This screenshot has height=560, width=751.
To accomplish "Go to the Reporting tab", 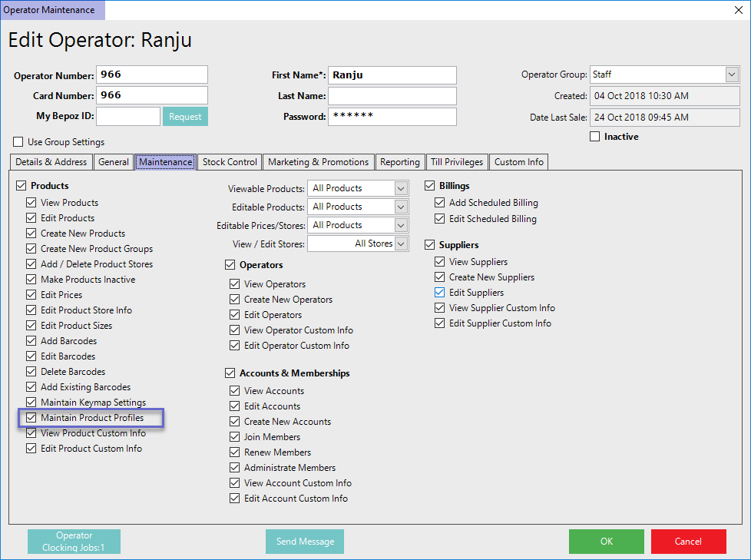I will coord(400,162).
